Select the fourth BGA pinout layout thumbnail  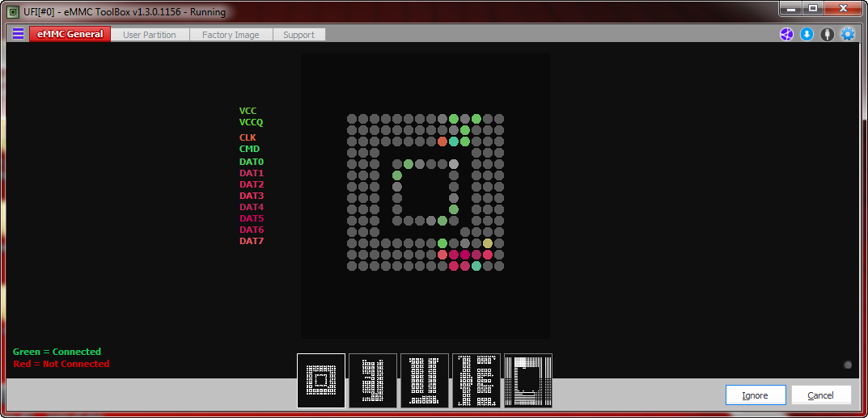click(476, 381)
